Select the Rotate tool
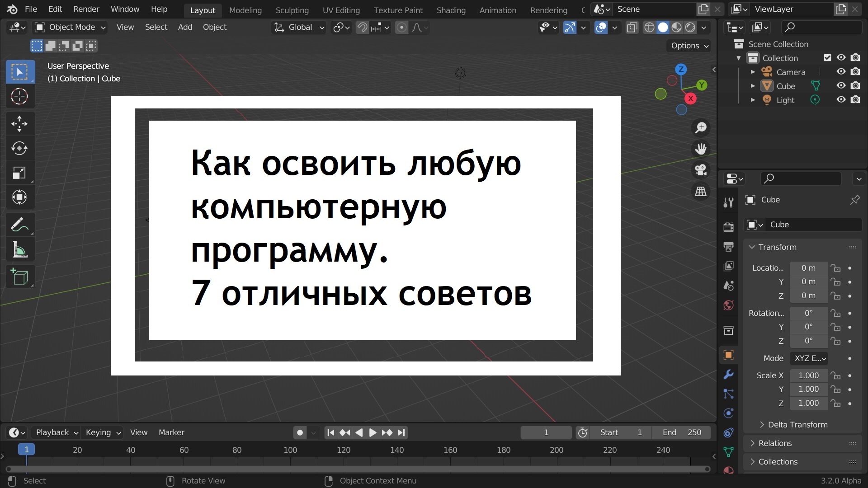868x488 pixels. [x=20, y=148]
